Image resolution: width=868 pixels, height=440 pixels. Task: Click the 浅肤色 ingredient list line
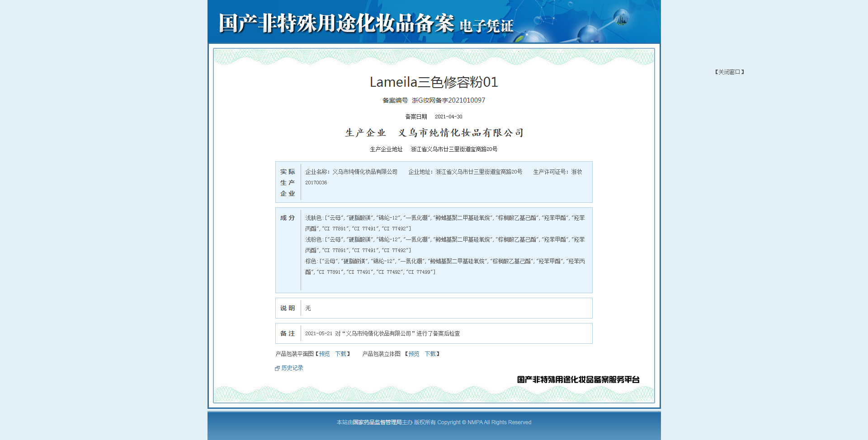445,223
